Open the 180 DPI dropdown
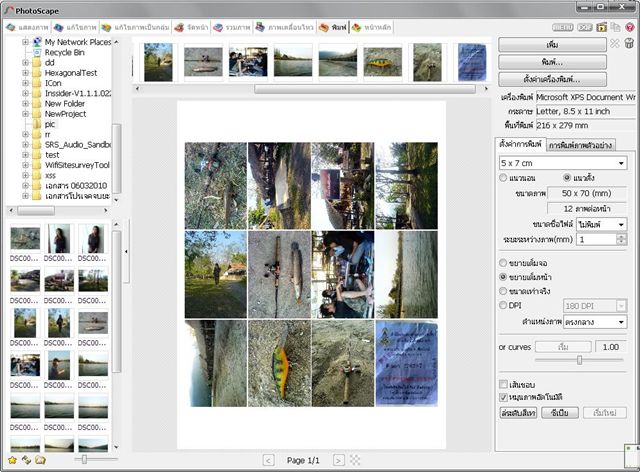 coord(595,306)
